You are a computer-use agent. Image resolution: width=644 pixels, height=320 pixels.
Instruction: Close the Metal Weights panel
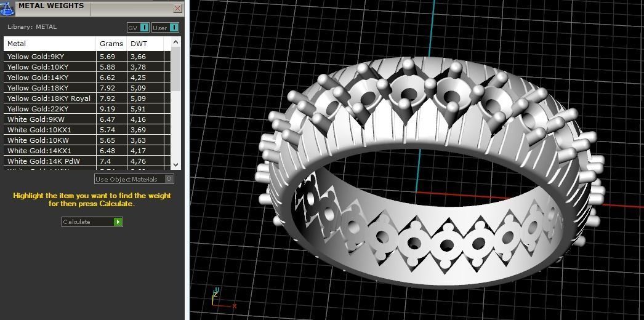click(178, 8)
